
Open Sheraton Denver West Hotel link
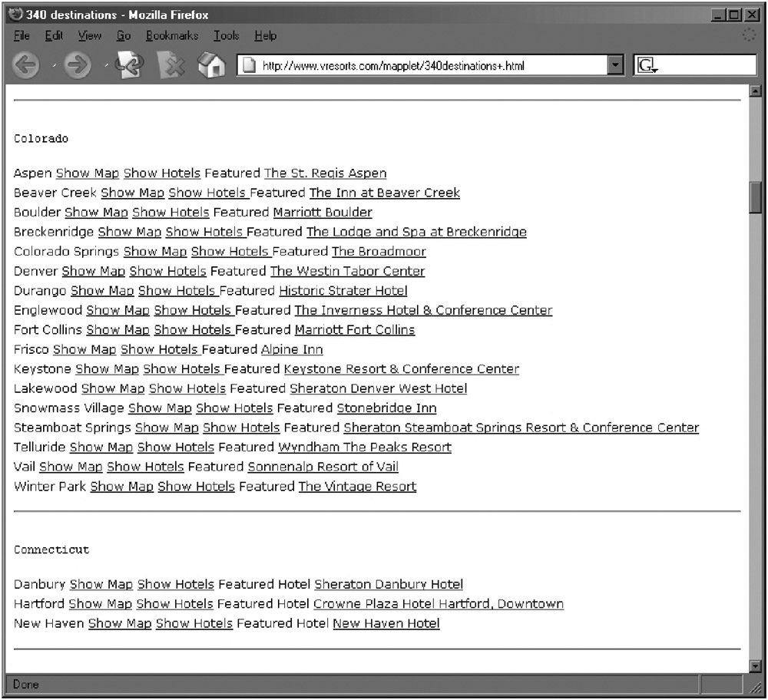pyautogui.click(x=379, y=388)
